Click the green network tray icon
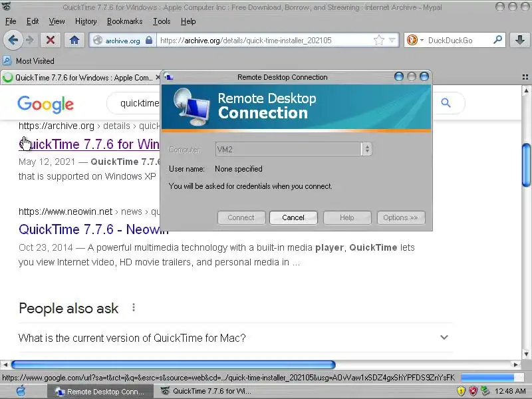532x399 pixels. pos(485,392)
